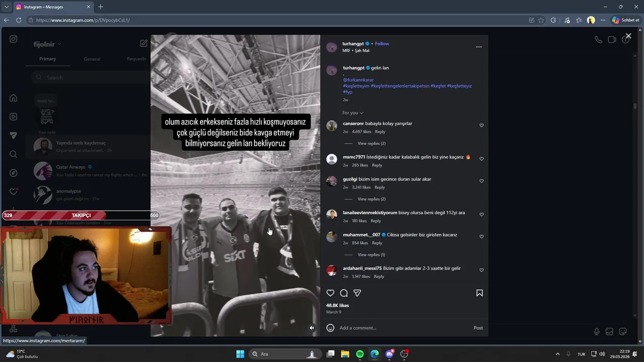The width and height of the screenshot is (644, 362).
Task: Close the post overlay with X
Action: tap(628, 36)
